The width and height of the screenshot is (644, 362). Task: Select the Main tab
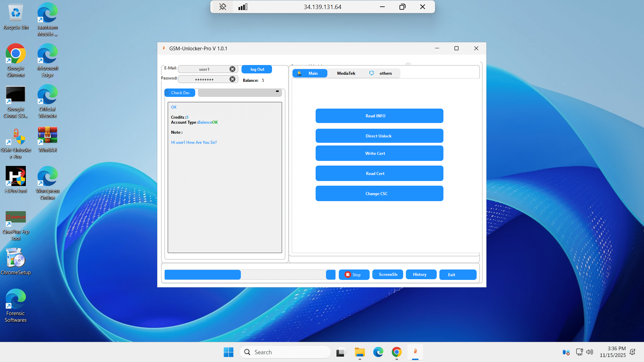[310, 73]
